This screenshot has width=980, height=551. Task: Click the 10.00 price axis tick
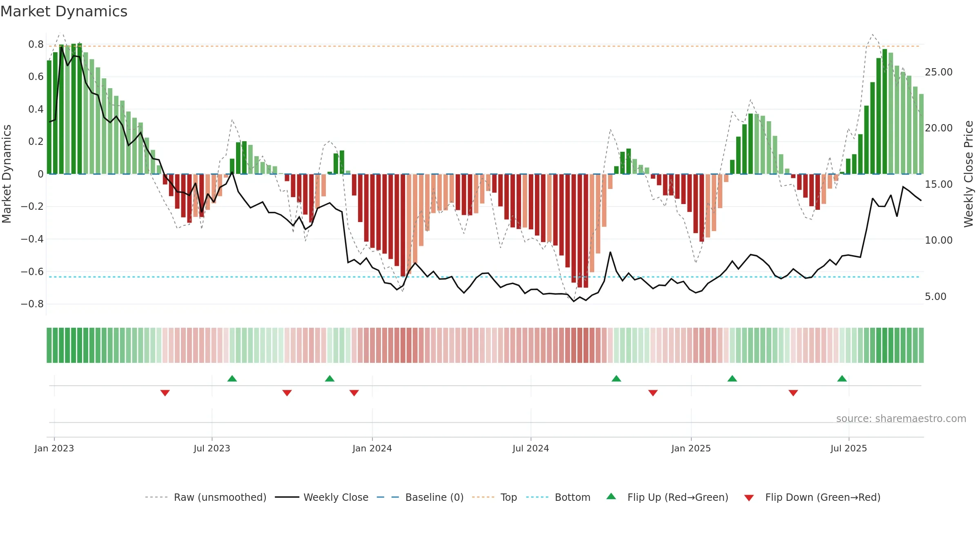click(x=938, y=240)
